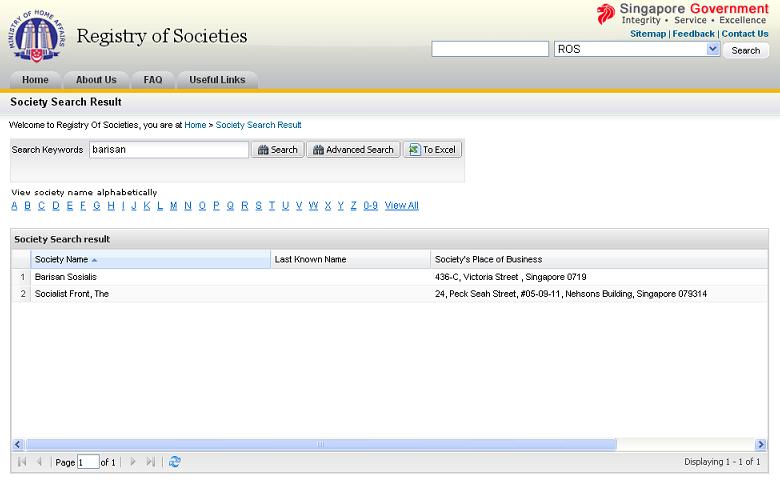Open the Home tab
The height and width of the screenshot is (480, 780).
35,80
